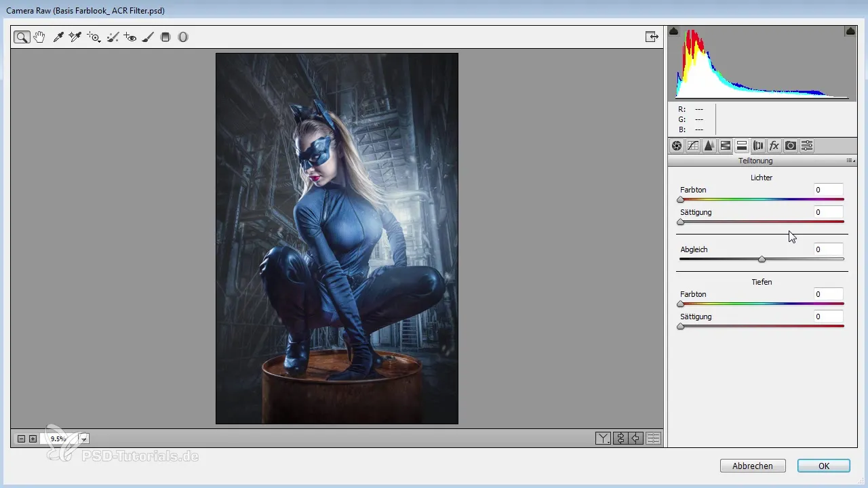Select the Targeted Adjustment tool
The width and height of the screenshot is (868, 488).
[94, 37]
